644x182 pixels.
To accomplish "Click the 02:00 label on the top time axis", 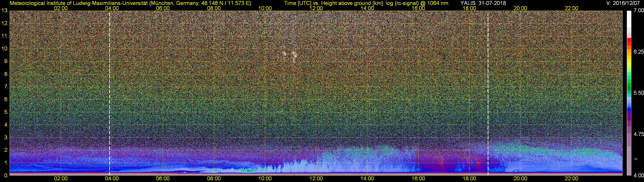I will click(x=61, y=8).
